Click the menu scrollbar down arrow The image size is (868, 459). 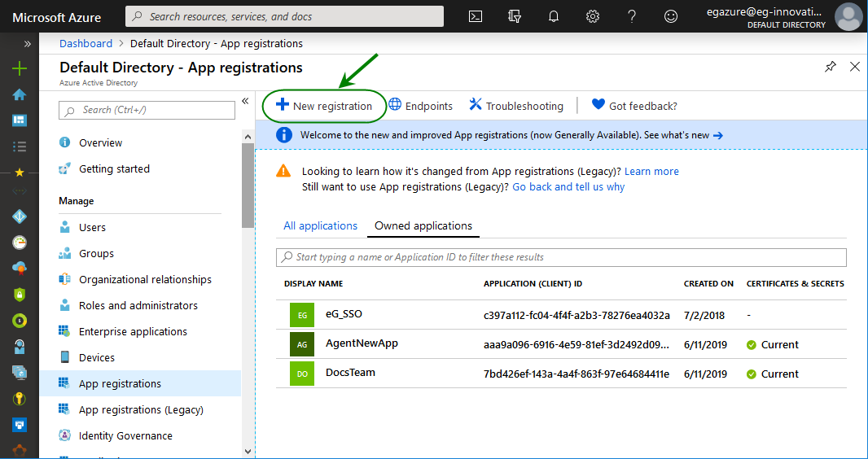(x=248, y=451)
